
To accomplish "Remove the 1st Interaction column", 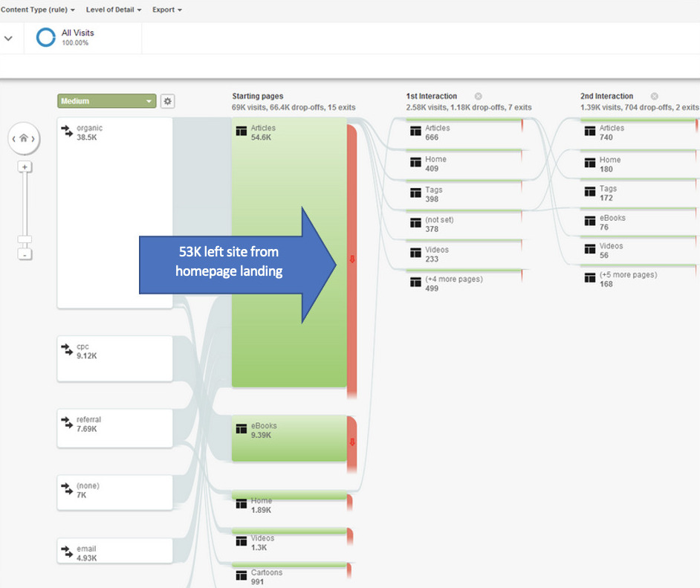I will pyautogui.click(x=479, y=97).
